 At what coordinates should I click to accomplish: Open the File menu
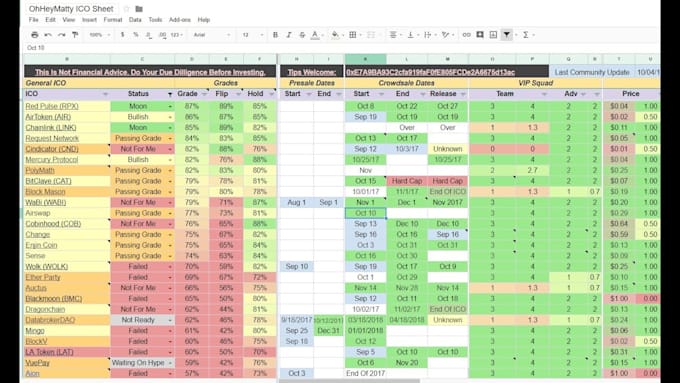pyautogui.click(x=33, y=20)
